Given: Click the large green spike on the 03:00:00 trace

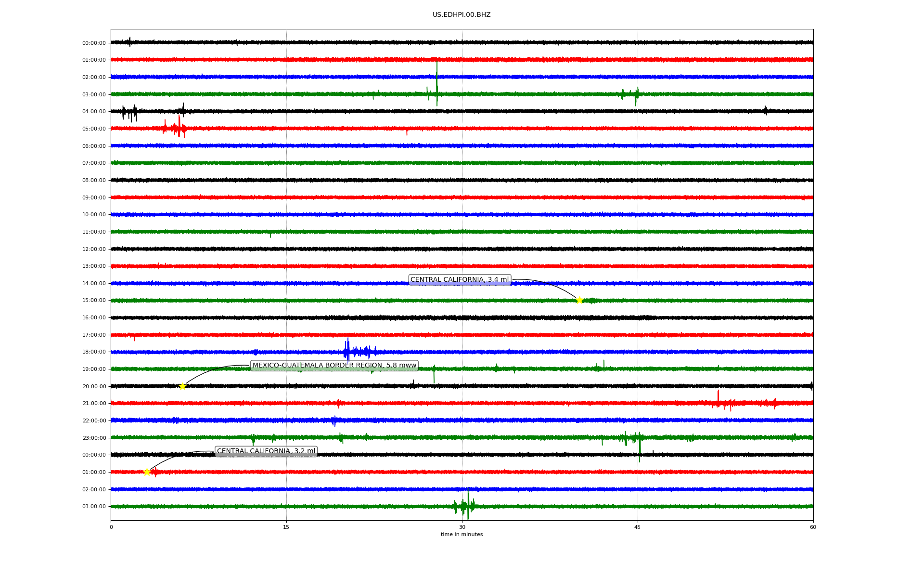Looking at the screenshot, I should click(436, 87).
